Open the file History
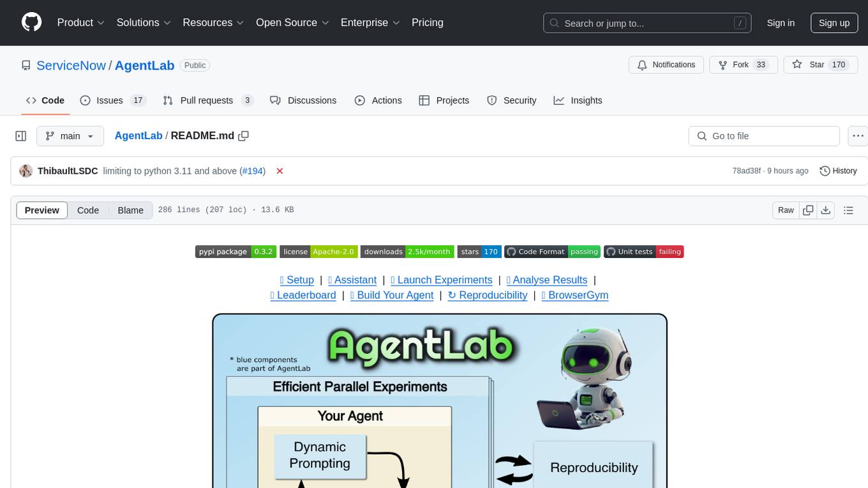The width and height of the screenshot is (868, 488). pos(838,171)
